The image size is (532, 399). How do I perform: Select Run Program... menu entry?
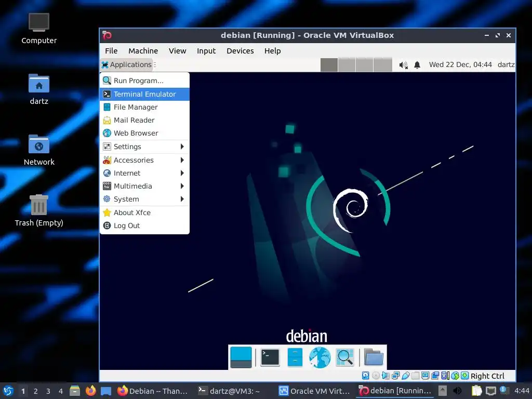tap(144, 81)
